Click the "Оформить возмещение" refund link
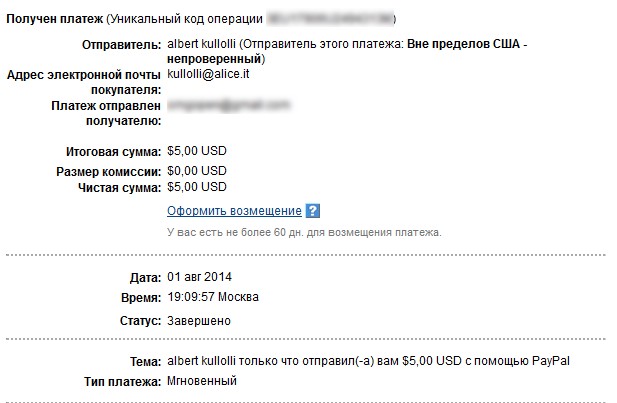 click(234, 211)
